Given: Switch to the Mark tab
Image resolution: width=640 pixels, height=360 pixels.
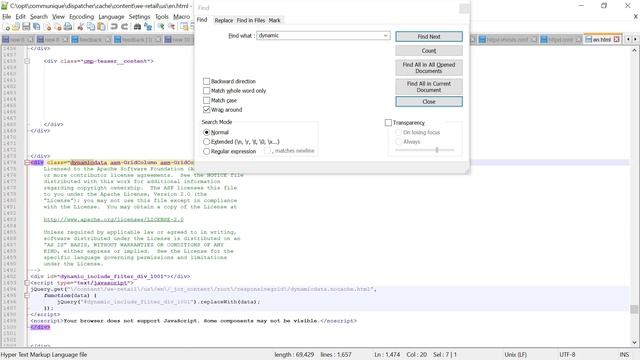Looking at the screenshot, I should point(275,20).
